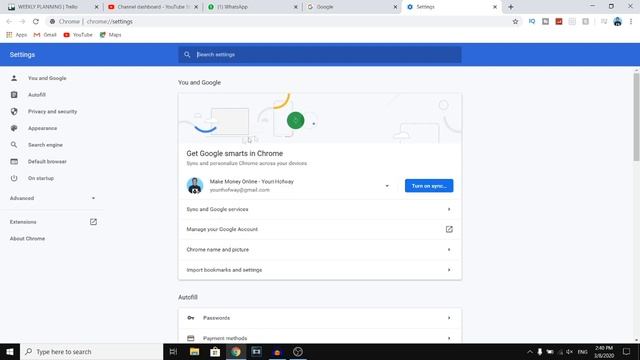Click the red extension icon in toolbar
Image resolution: width=640 pixels, height=360 pixels.
click(x=559, y=21)
